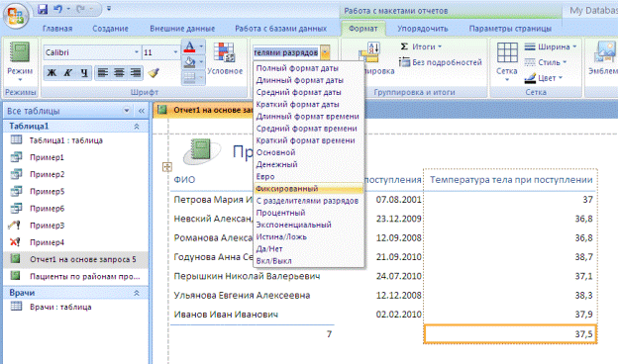Open the font size 11 dropdown
618x364 pixels.
[175, 52]
